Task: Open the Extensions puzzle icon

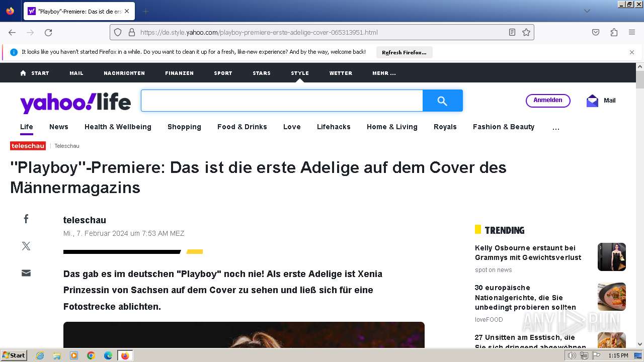Action: click(x=614, y=32)
